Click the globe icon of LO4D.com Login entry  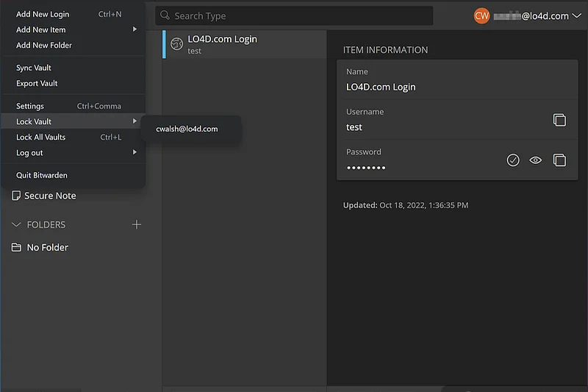point(176,44)
